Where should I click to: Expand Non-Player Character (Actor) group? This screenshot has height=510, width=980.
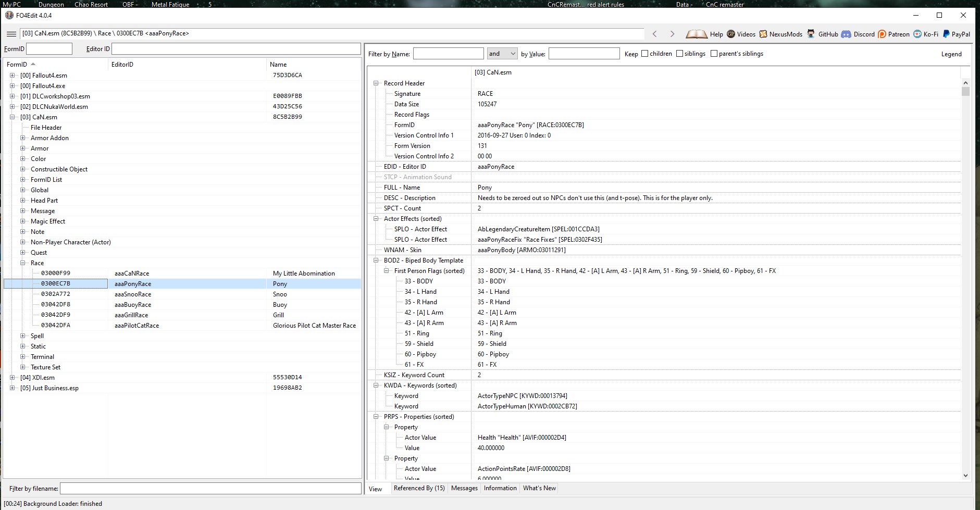pos(23,242)
